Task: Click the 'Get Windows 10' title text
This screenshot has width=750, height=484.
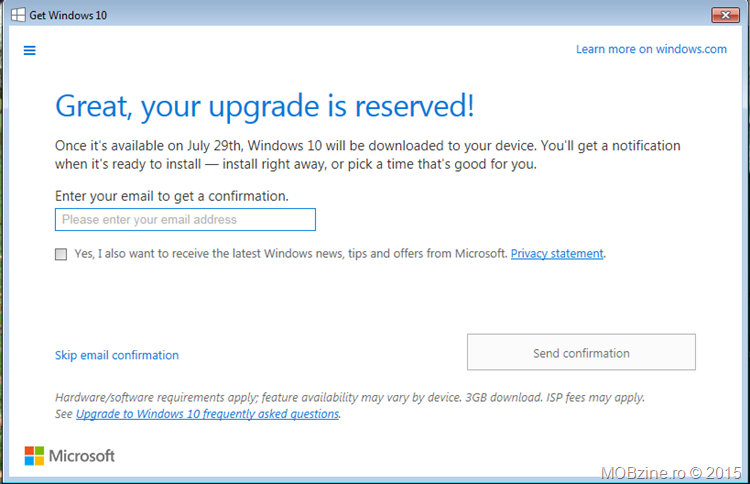Action: [68, 15]
